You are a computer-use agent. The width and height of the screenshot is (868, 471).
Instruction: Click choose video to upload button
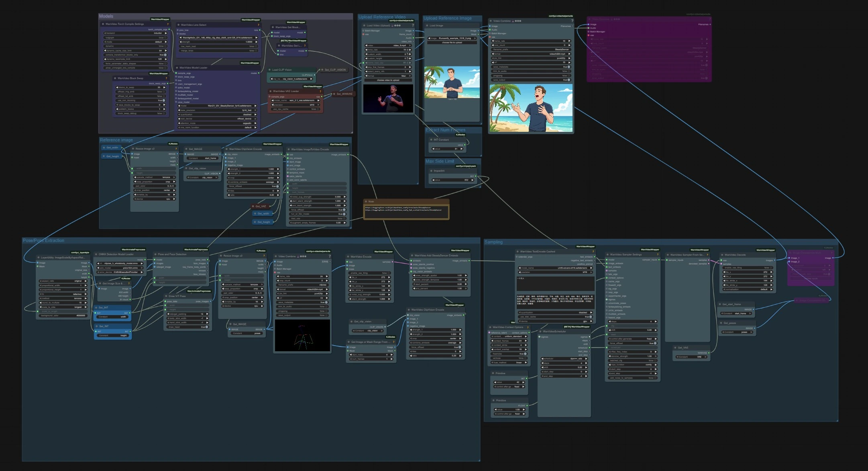[388, 80]
